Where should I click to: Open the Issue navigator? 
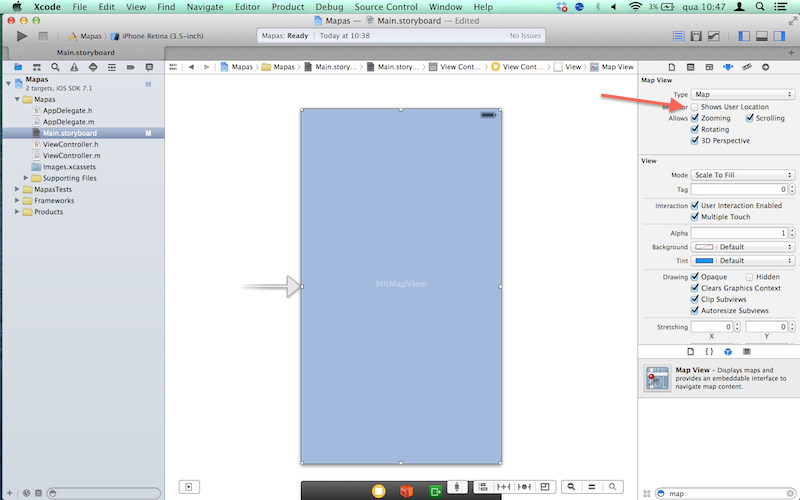(74, 67)
